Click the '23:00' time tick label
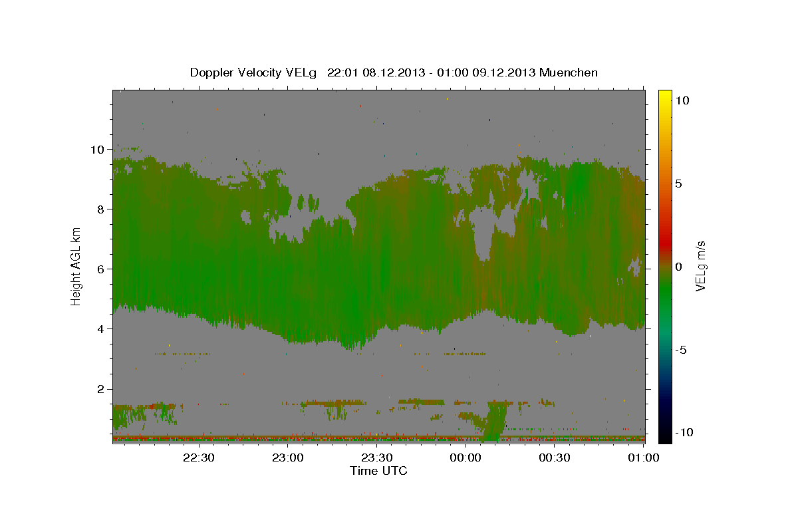Screen dimensions: 798x532 [288, 458]
